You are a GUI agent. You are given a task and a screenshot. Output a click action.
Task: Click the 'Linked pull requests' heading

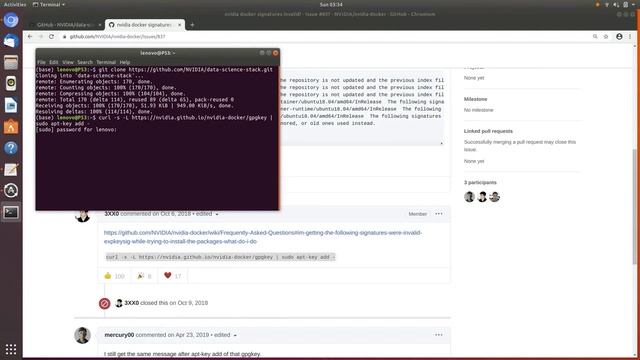[x=488, y=131]
